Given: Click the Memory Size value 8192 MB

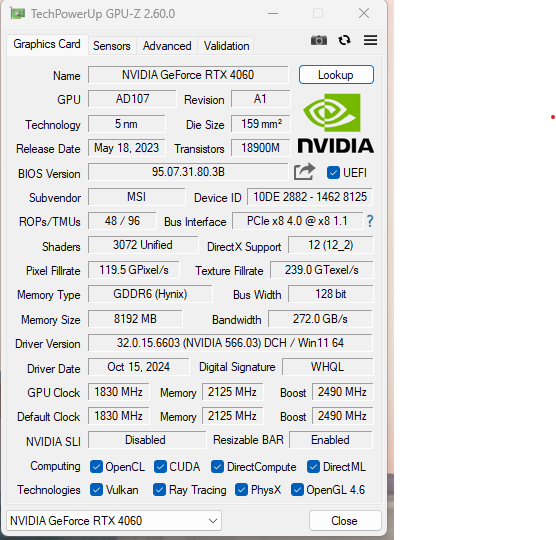Looking at the screenshot, I should (x=135, y=319).
